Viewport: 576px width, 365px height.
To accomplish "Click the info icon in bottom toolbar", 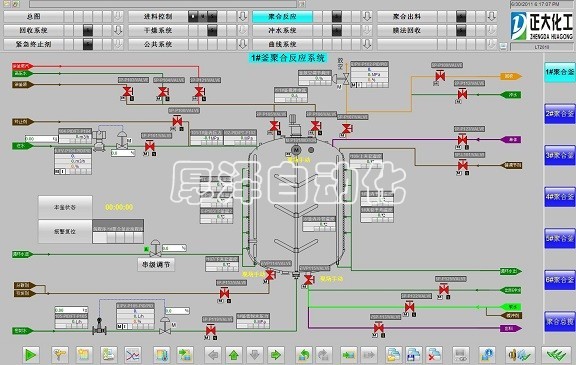I will point(487,355).
